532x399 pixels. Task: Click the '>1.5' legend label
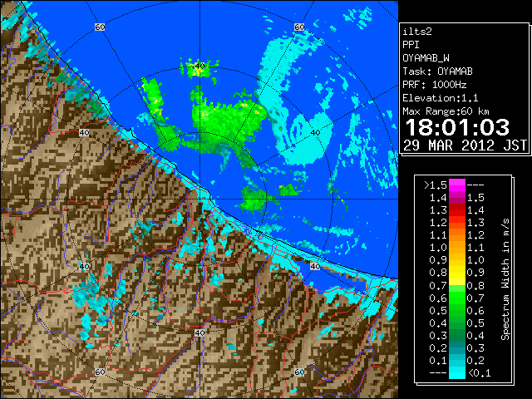436,185
